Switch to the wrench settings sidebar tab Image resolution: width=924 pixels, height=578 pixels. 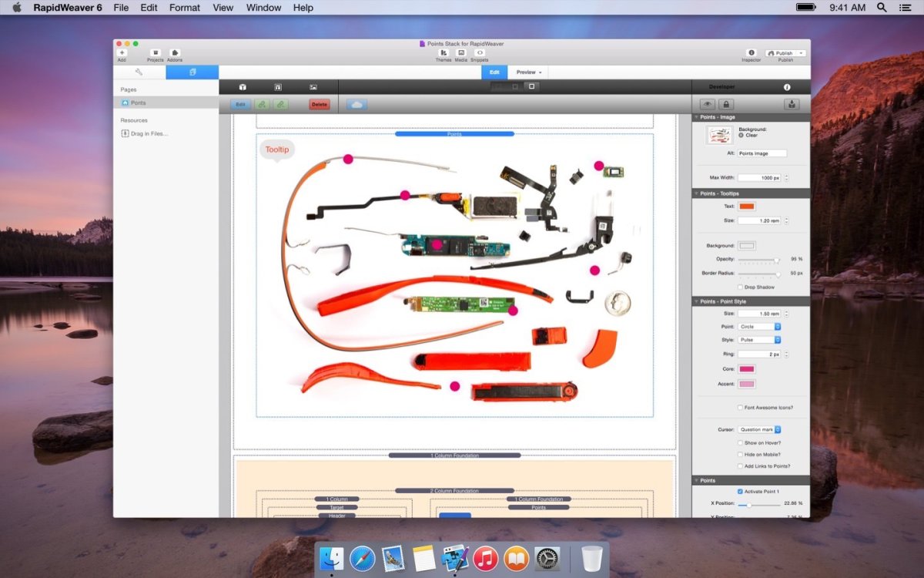(139, 72)
